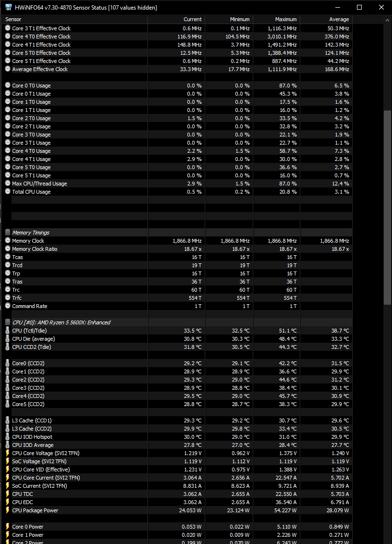Click the icon beside Command Rate
The image size is (392, 544).
click(x=8, y=306)
